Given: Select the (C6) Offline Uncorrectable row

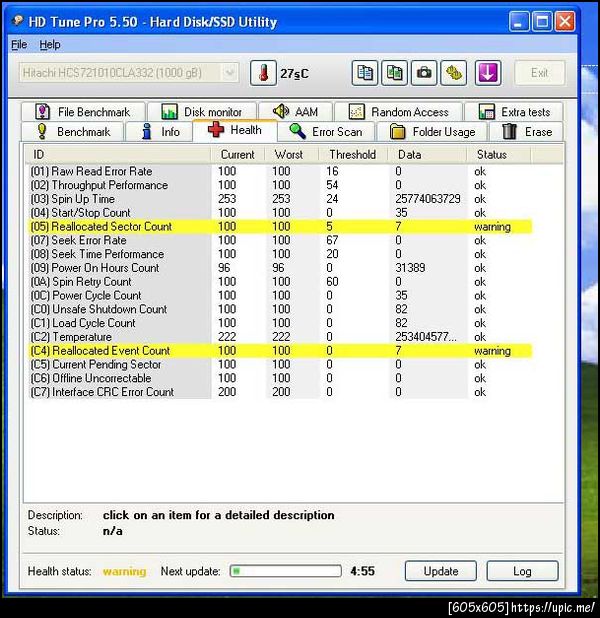Looking at the screenshot, I should point(280,378).
